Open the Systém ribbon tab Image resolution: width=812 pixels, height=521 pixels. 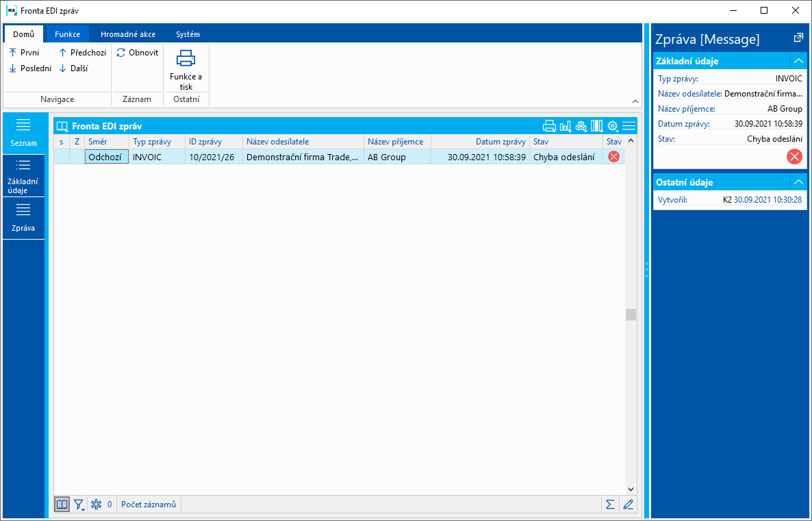pyautogui.click(x=188, y=34)
